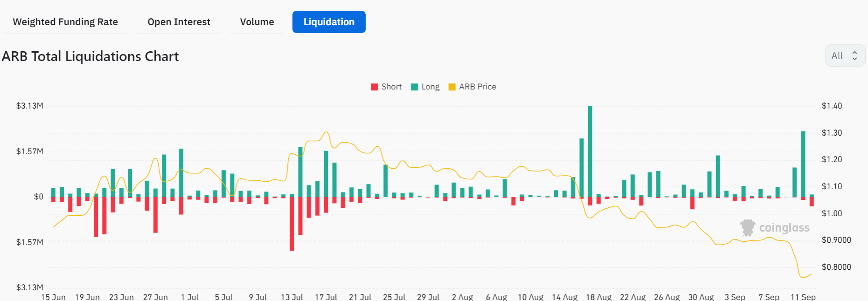The width and height of the screenshot is (868, 301).
Task: Click the tall green bar near 11 Sep
Action: click(803, 164)
